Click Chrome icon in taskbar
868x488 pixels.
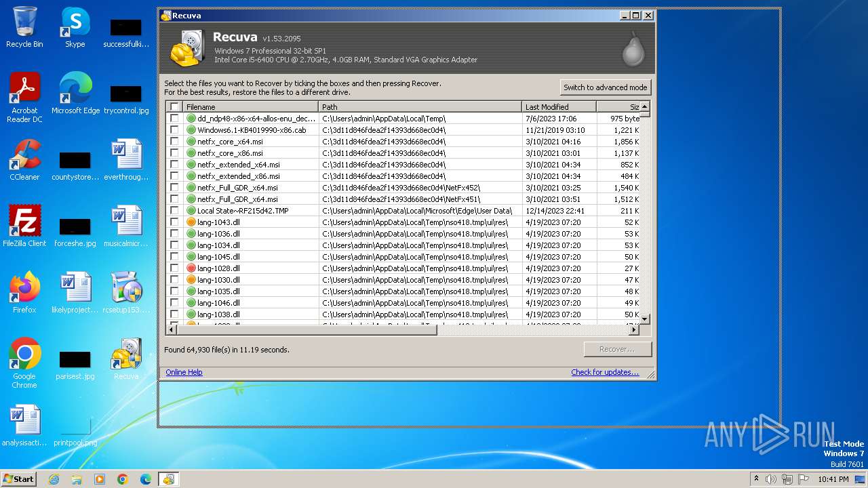point(123,479)
